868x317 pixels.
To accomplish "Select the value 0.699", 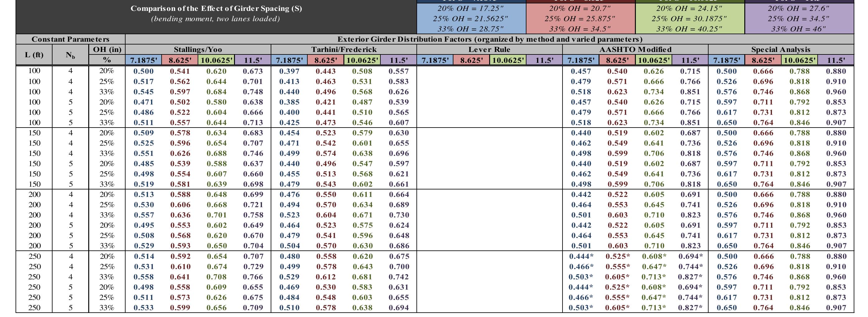I will 253,194.
